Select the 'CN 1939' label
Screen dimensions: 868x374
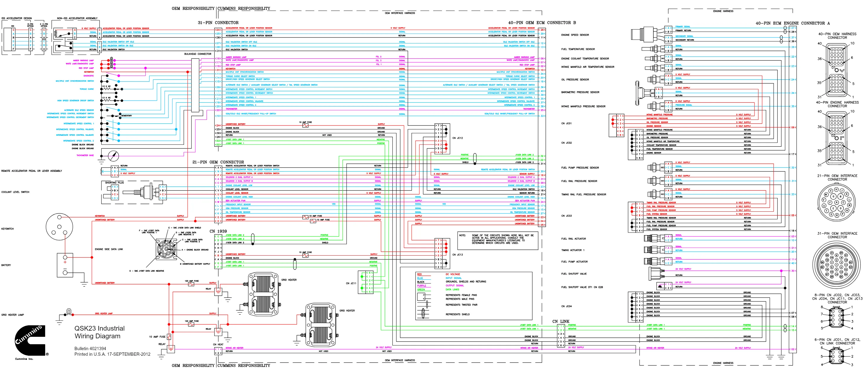218,231
